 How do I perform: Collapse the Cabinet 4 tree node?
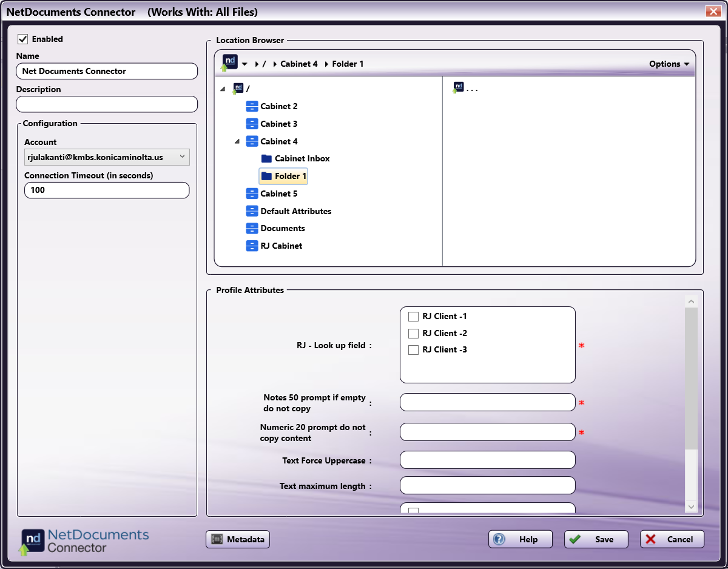[237, 141]
